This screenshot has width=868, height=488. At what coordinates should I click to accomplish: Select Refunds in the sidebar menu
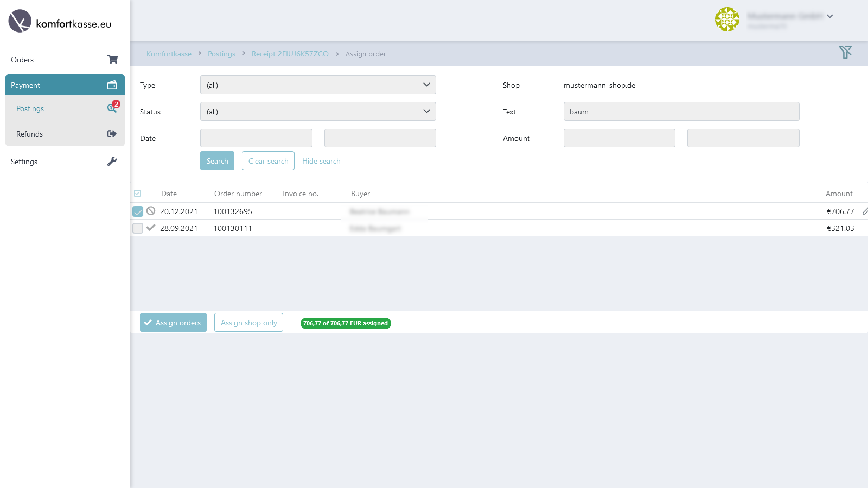click(29, 133)
